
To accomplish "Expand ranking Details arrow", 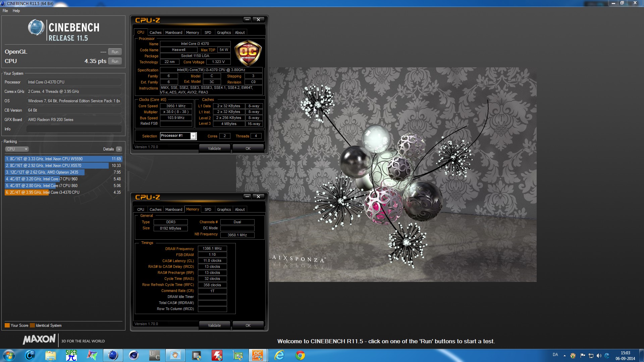I will (x=119, y=149).
